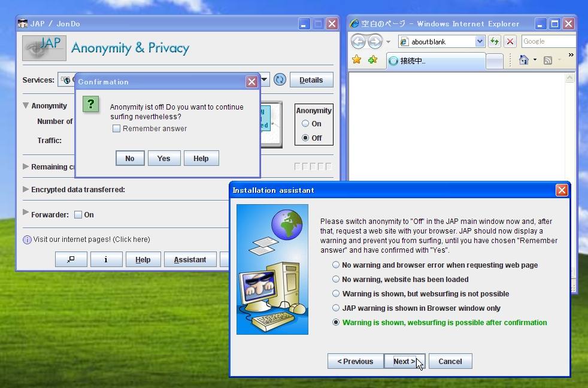Expand 'Encrypted data transferred' section
This screenshot has width=588, height=388.
(26, 189)
